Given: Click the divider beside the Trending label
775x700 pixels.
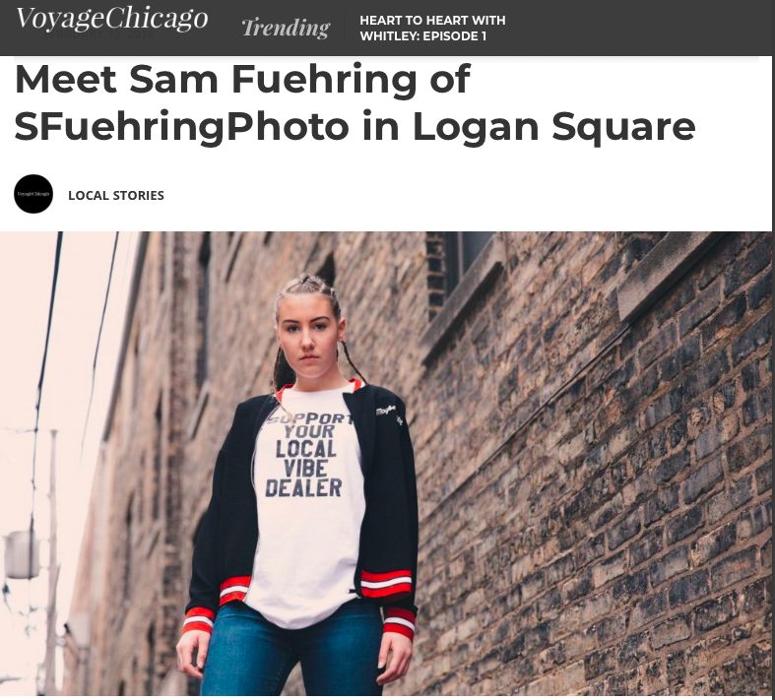Looking at the screenshot, I should (344, 28).
